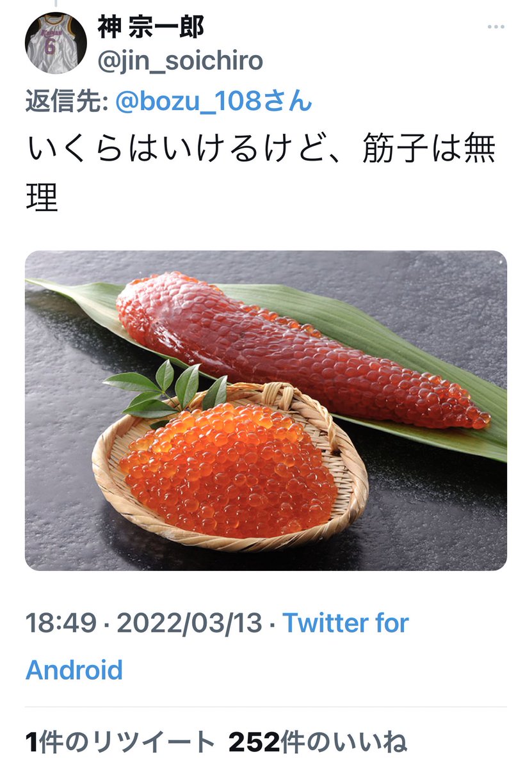View the 1件のリツイート list
The image size is (532, 768).
pyautogui.click(x=120, y=742)
